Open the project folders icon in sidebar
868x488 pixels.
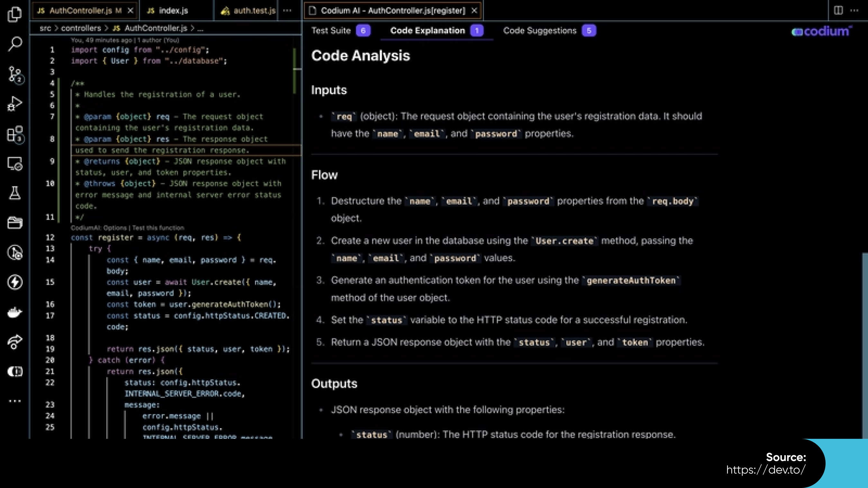14,222
